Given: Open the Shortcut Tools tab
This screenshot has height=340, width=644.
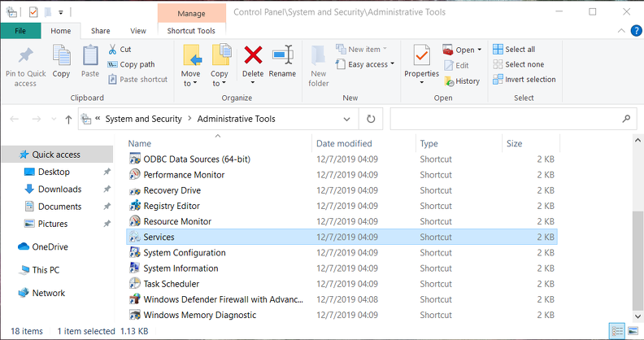Looking at the screenshot, I should (x=191, y=31).
